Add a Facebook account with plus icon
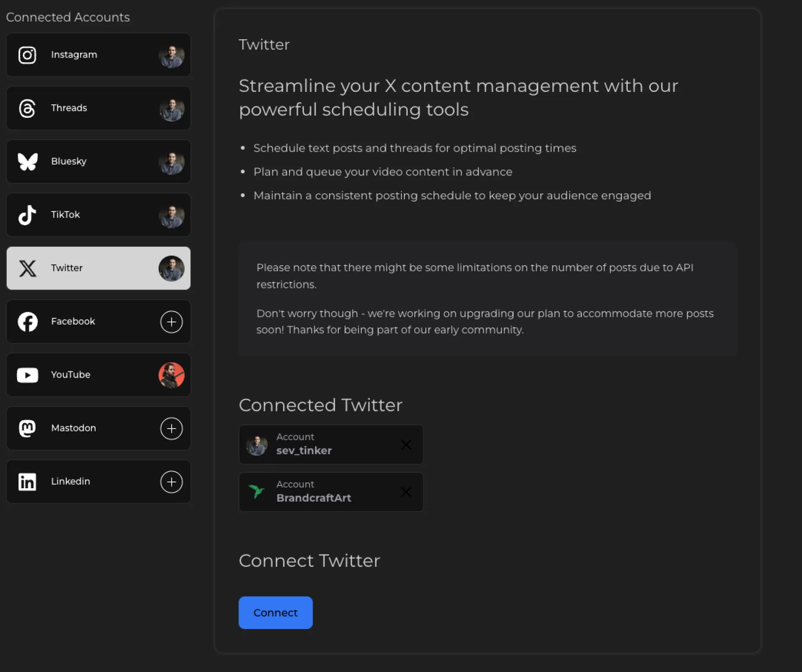The width and height of the screenshot is (802, 672). (171, 322)
